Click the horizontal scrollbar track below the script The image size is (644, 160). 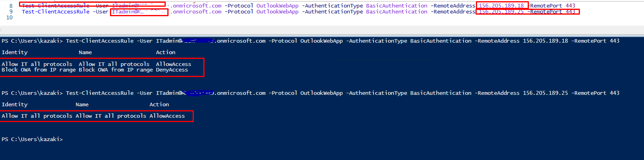click(322, 30)
